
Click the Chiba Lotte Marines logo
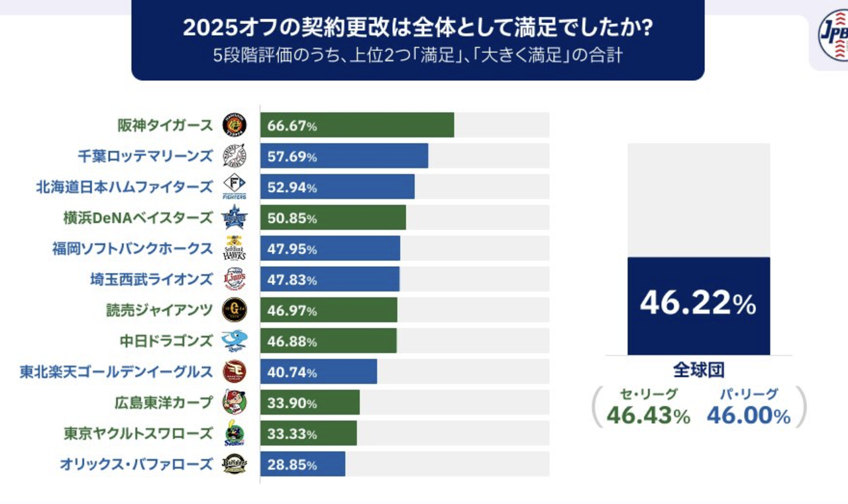234,156
